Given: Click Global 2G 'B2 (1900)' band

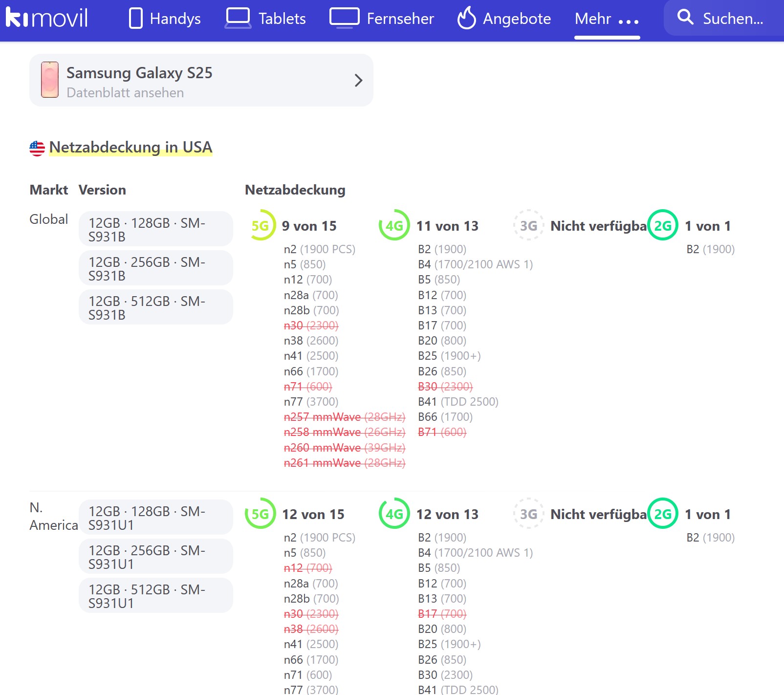Looking at the screenshot, I should point(711,249).
